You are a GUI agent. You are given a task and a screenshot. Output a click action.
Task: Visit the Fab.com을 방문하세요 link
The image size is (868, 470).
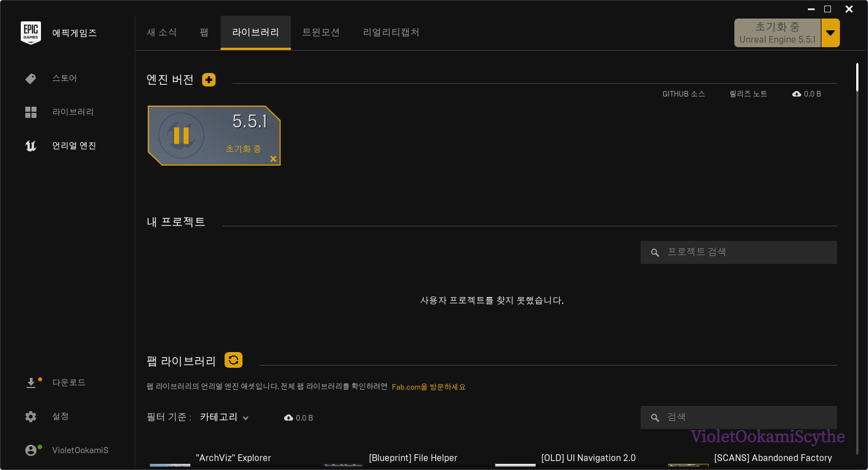[x=428, y=387]
